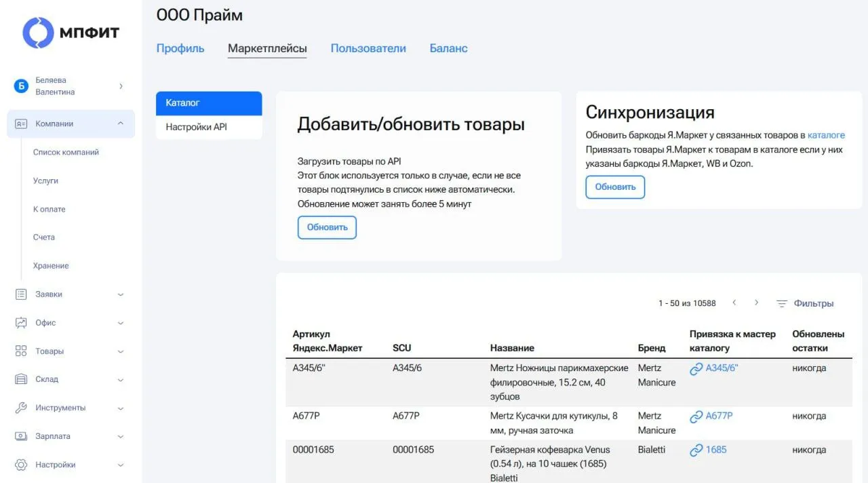Image resolution: width=868 pixels, height=483 pixels.
Task: Select Каталог in the side menu
Action: [x=209, y=103]
